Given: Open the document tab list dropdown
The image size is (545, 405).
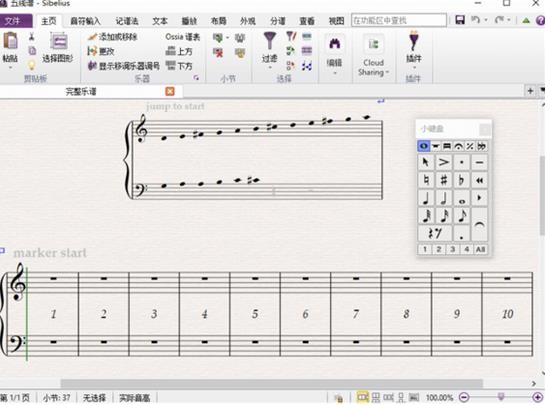Looking at the screenshot, I should [x=542, y=91].
